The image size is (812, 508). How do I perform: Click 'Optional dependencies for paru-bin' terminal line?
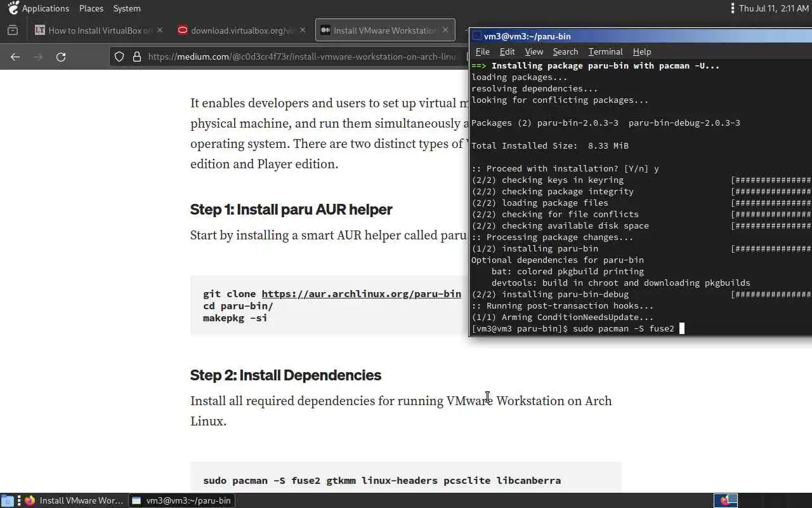coord(558,260)
